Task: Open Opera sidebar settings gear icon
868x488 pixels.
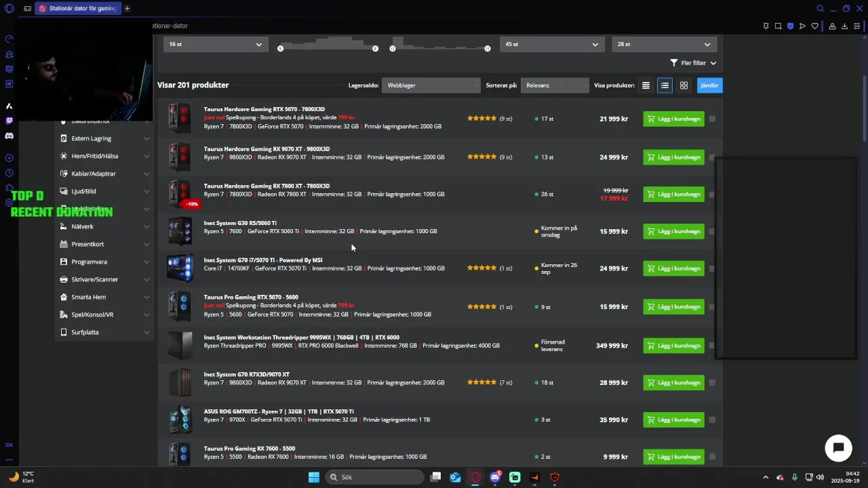Action: pyautogui.click(x=9, y=203)
